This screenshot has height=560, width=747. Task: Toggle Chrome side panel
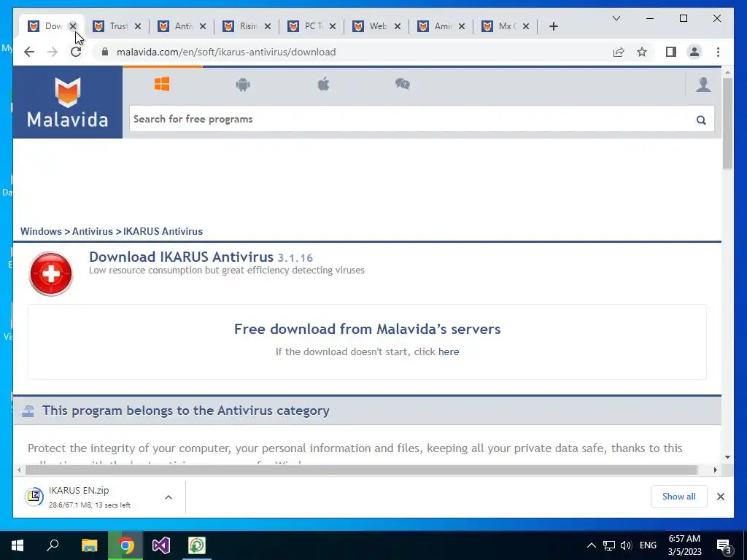coord(671,52)
